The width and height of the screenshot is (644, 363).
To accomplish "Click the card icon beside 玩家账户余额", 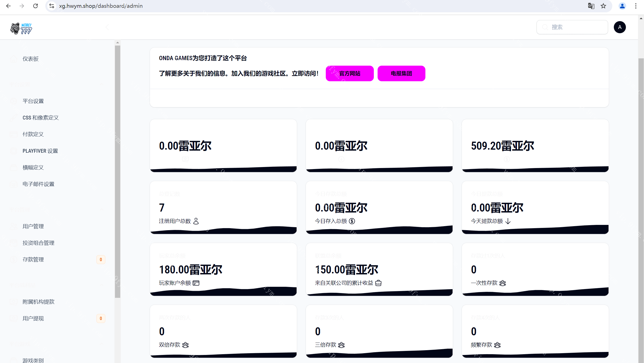I will tap(196, 283).
